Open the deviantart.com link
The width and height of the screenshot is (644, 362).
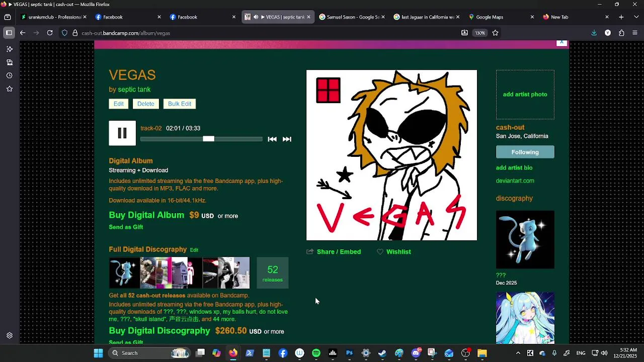coord(515,181)
